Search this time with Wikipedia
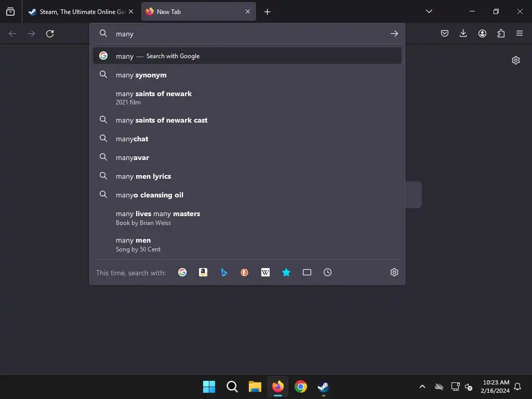The image size is (532, 399). [x=265, y=272]
